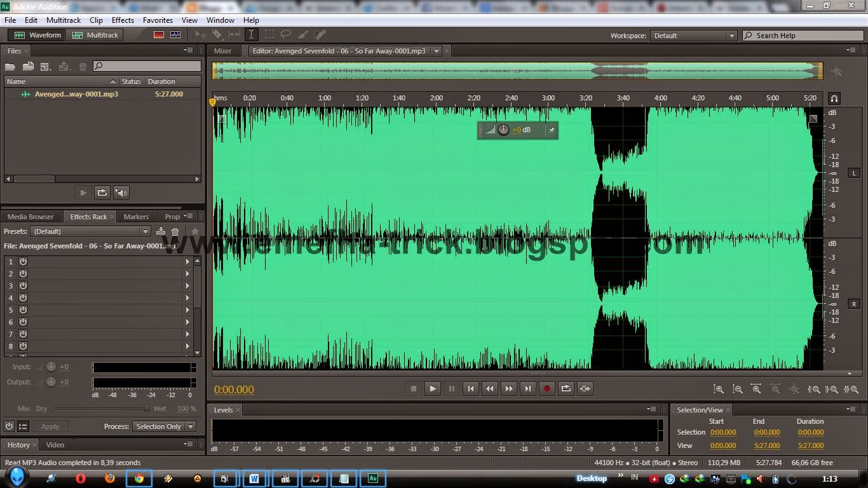Viewport: 868px width, 488px height.
Task: Click the Dry/Wet mix slider
Action: click(102, 409)
